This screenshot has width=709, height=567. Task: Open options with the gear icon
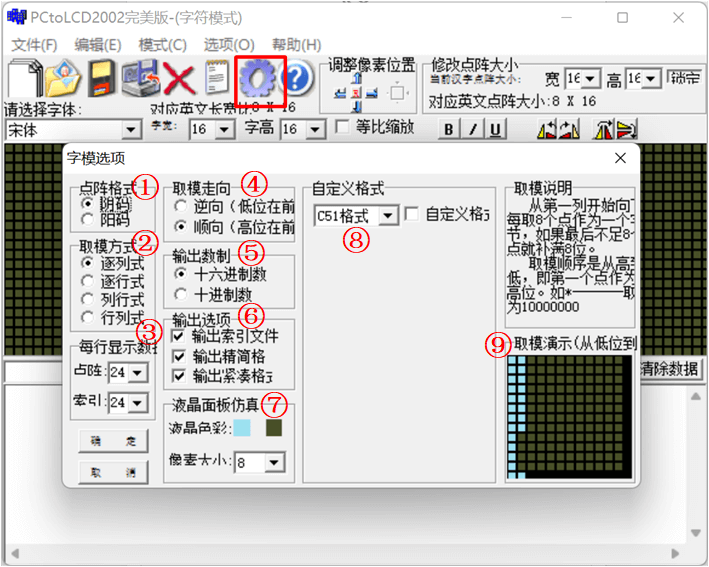coord(257,80)
